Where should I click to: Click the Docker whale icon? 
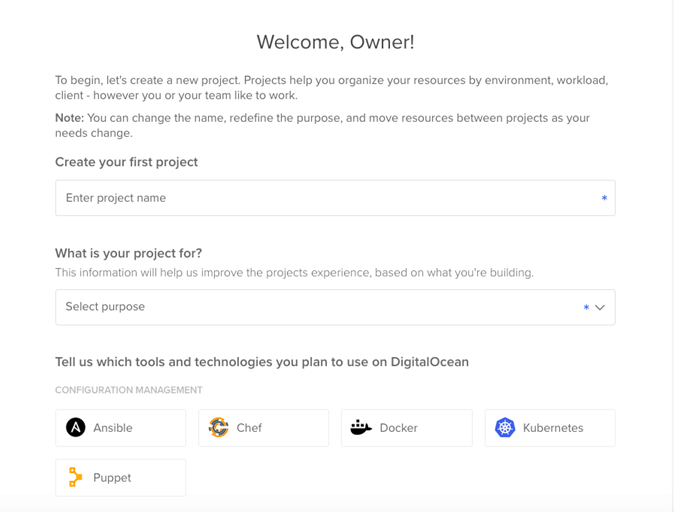click(361, 428)
